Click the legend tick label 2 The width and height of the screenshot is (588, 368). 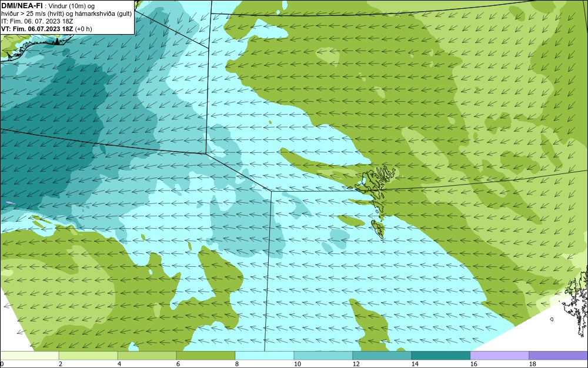tap(61, 364)
